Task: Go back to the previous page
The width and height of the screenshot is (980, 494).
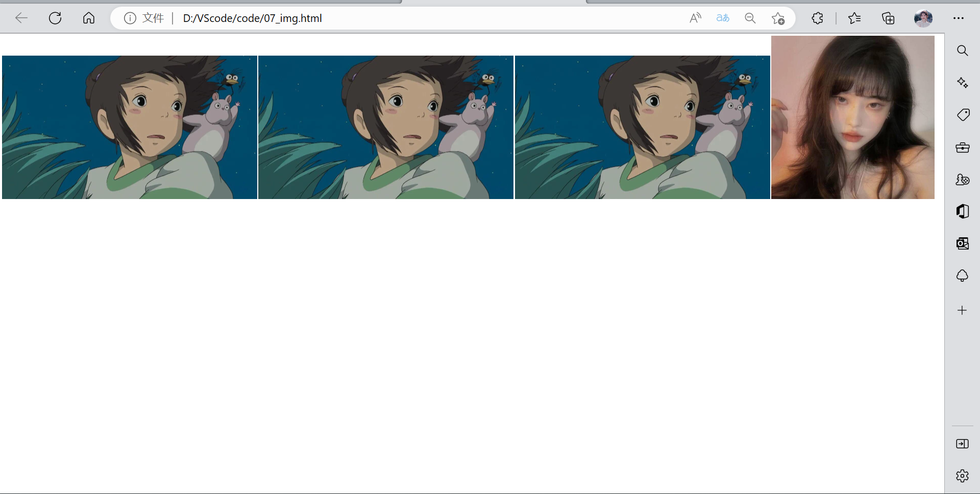Action: point(21,18)
